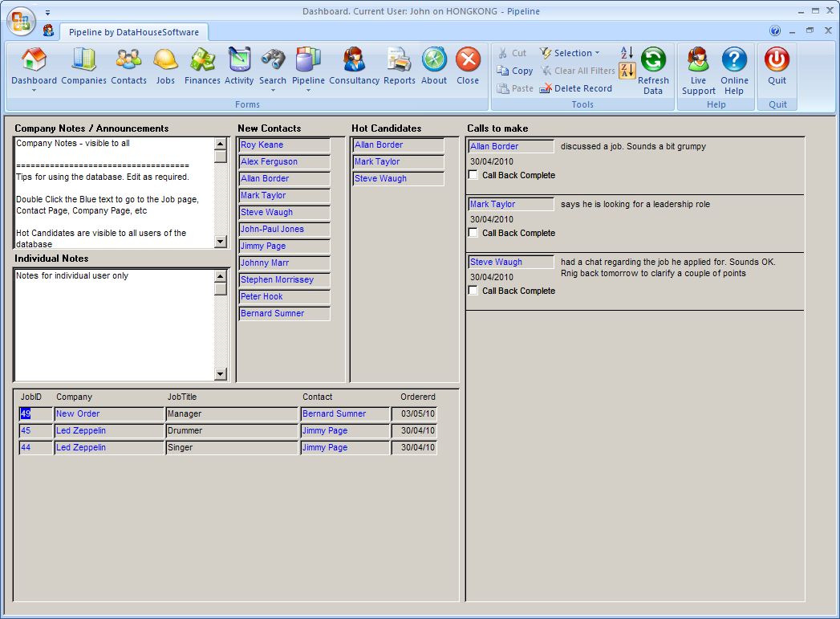Mark Steve Waugh call back complete
840x619 pixels.
473,291
